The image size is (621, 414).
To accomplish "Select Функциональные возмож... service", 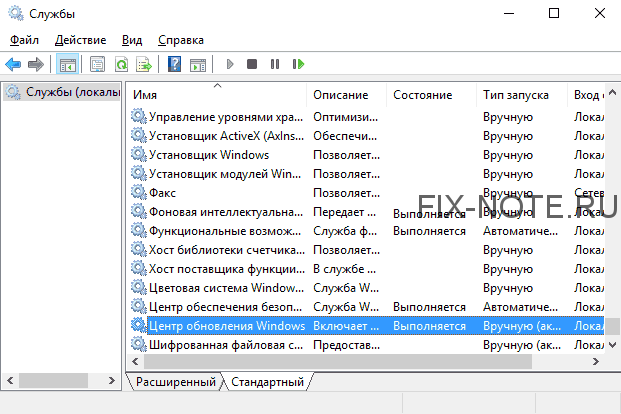I will point(367,231).
